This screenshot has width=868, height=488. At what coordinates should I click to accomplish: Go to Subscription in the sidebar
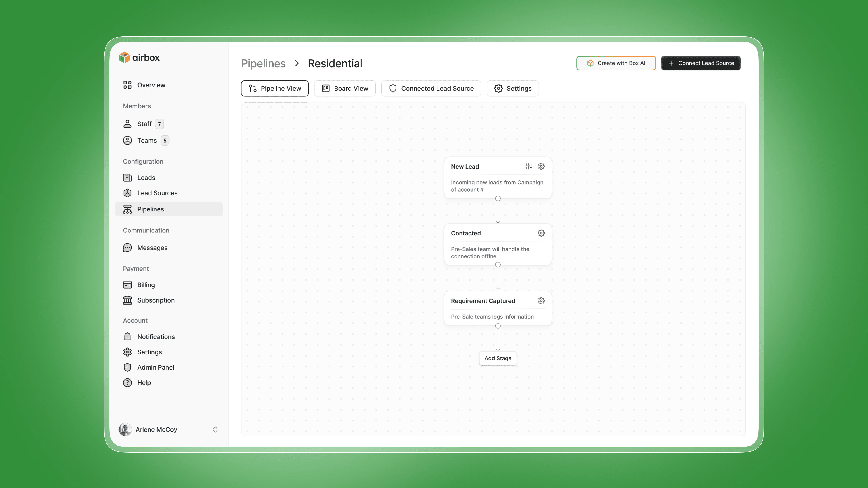pyautogui.click(x=156, y=300)
